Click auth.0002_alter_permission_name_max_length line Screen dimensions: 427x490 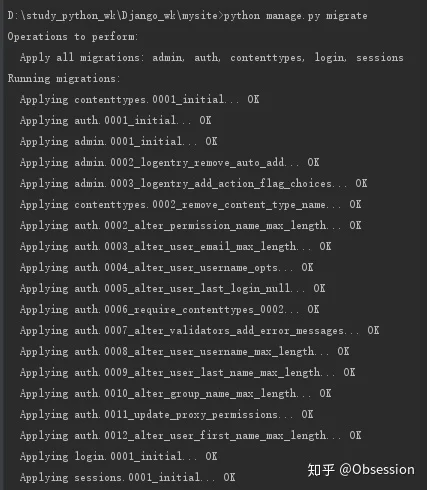coord(190,225)
